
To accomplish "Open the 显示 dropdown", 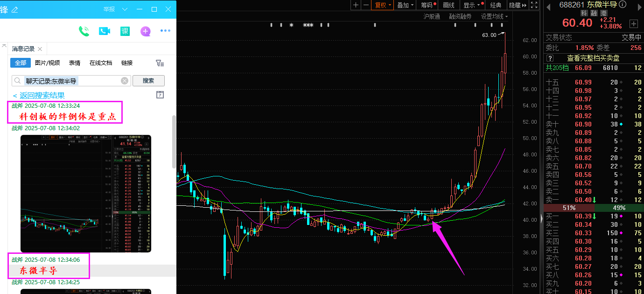I will pyautogui.click(x=471, y=5).
